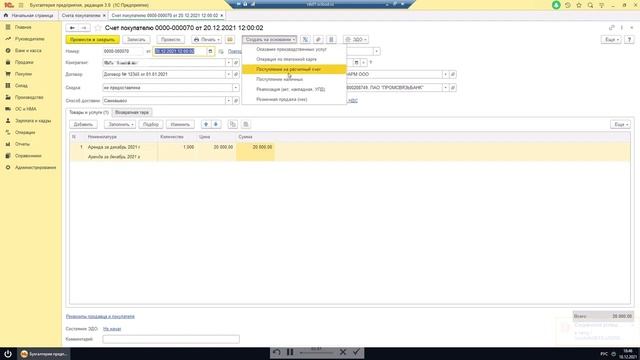Expand the ЭДО dropdown
640x360 pixels.
(356, 40)
